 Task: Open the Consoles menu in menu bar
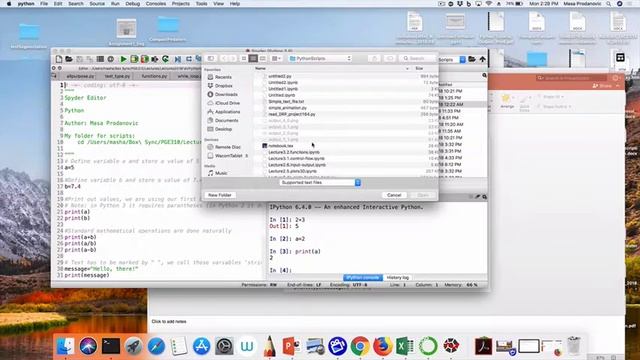pos(156,4)
